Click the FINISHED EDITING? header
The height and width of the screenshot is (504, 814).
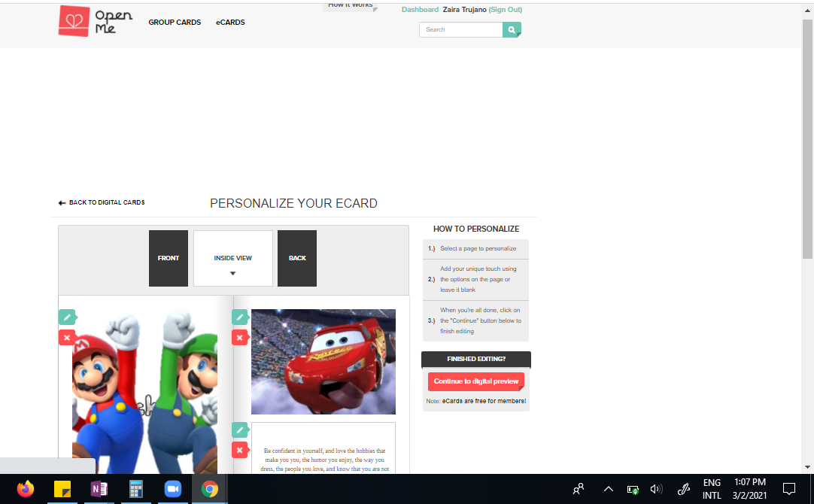(476, 359)
